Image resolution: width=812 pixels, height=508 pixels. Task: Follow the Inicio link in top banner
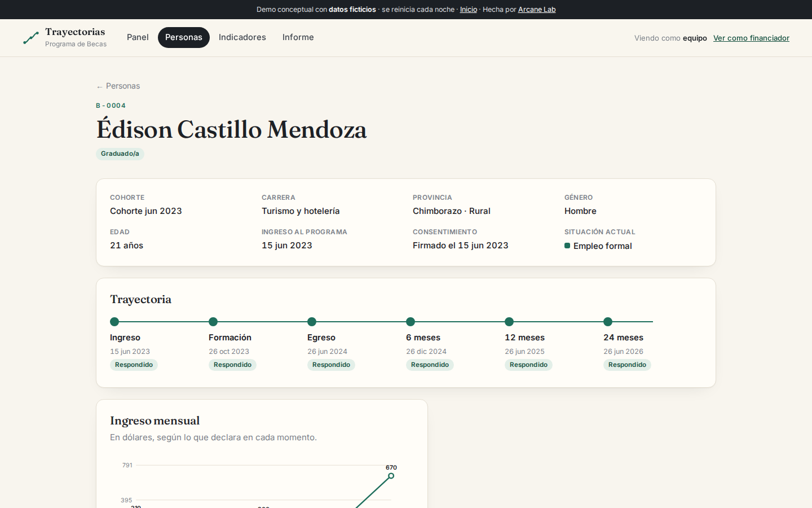pos(469,10)
